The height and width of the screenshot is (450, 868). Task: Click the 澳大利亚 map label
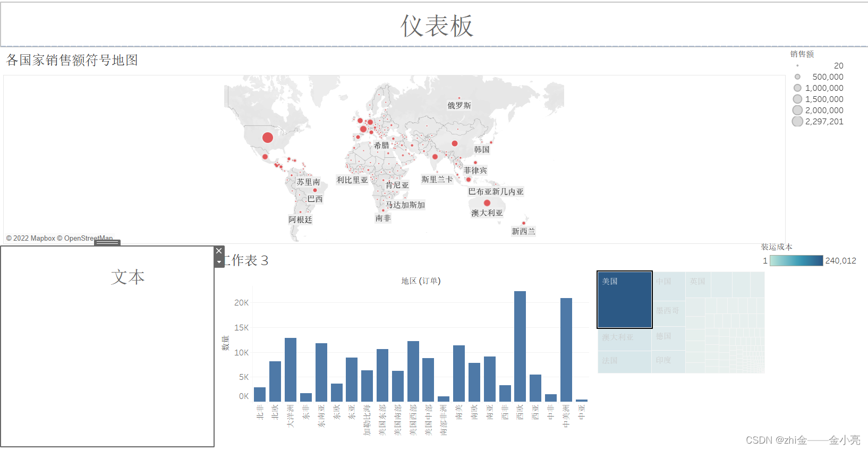point(487,213)
